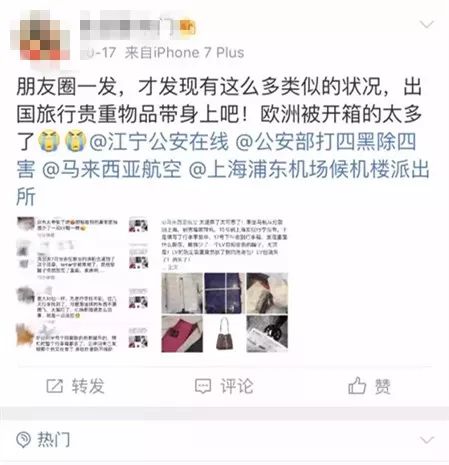Tap 来自iPhone 7 Plus source text
This screenshot has height=465, width=449.
click(185, 53)
